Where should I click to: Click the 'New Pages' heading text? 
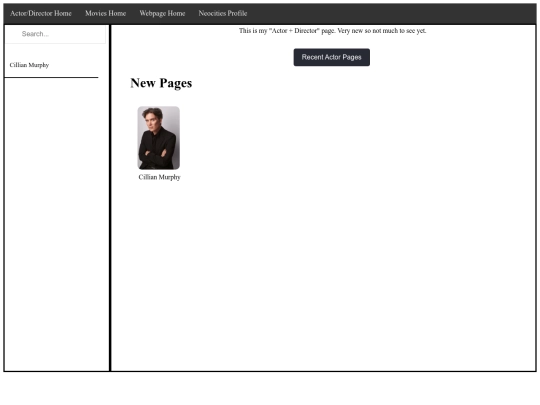click(161, 83)
